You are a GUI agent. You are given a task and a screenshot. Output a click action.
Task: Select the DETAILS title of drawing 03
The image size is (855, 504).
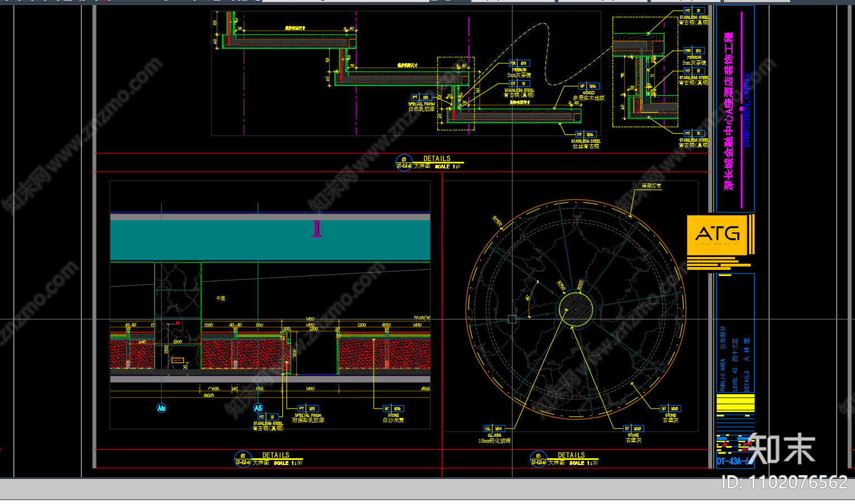572,455
